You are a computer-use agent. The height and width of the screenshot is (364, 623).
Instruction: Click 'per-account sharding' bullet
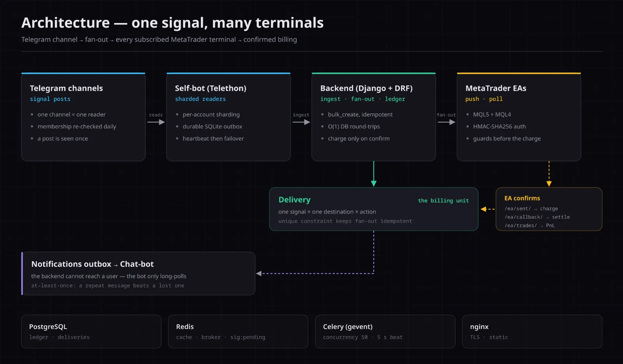tap(211, 114)
